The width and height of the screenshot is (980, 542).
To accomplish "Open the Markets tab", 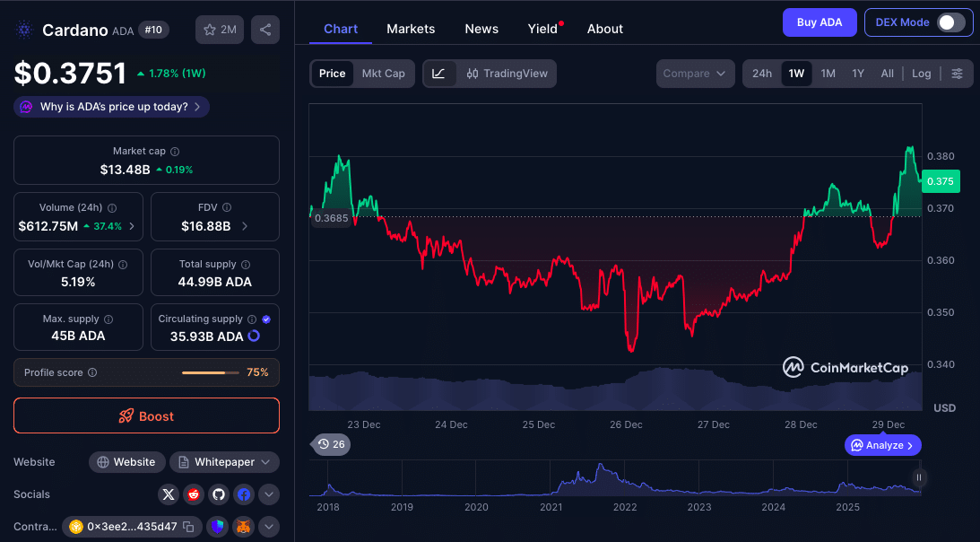I will click(x=411, y=29).
